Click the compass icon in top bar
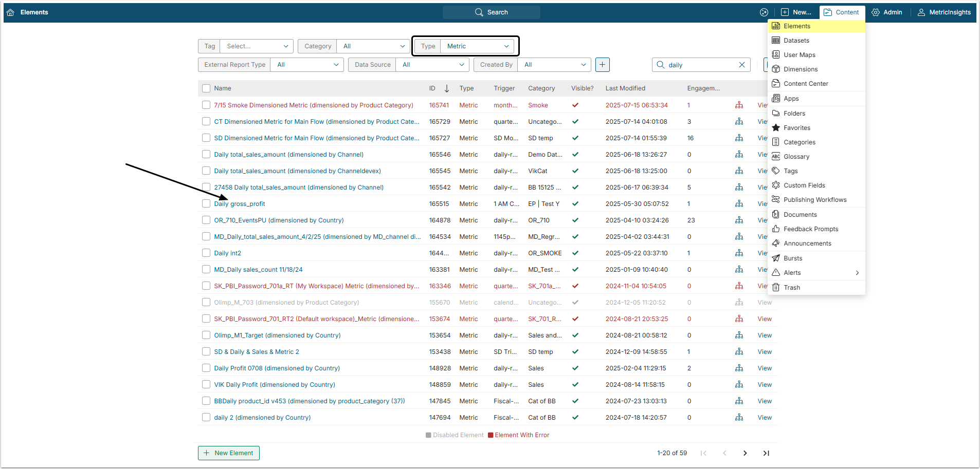The width and height of the screenshot is (980, 469). coord(764,12)
